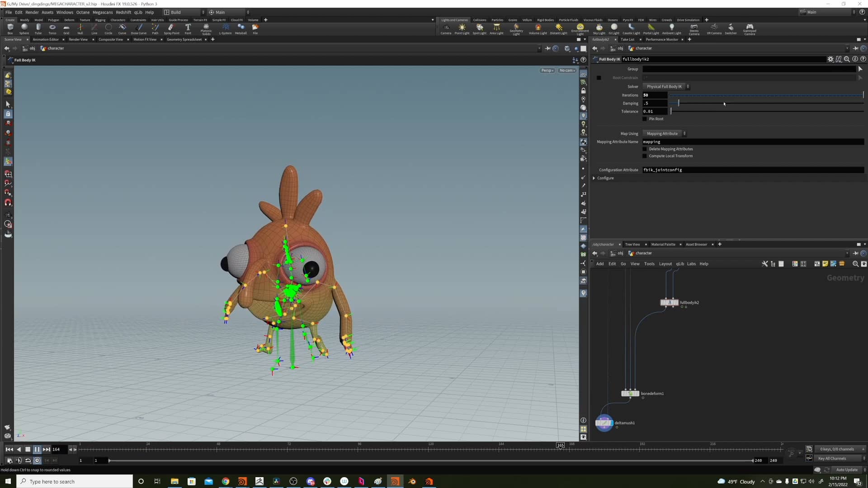
Task: Open the Windows menu
Action: [x=65, y=12]
